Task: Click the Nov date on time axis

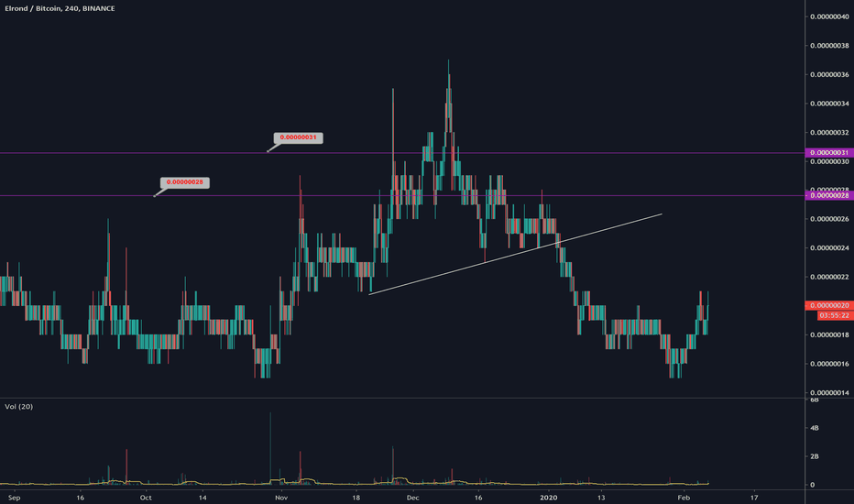Action: pos(281,498)
